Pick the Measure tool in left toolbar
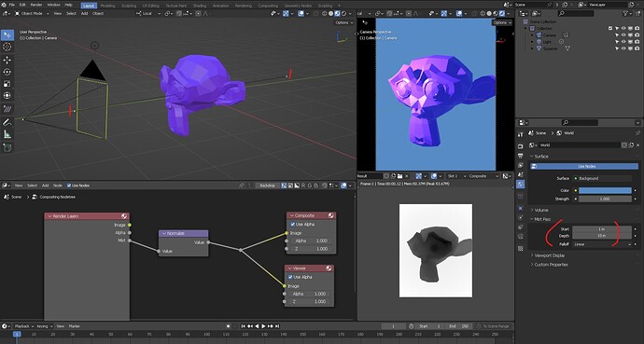The height and width of the screenshot is (344, 644). pos(7,134)
